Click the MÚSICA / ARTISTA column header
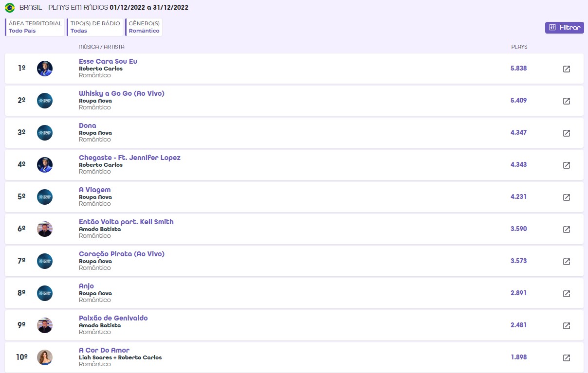588x373 pixels. click(101, 47)
